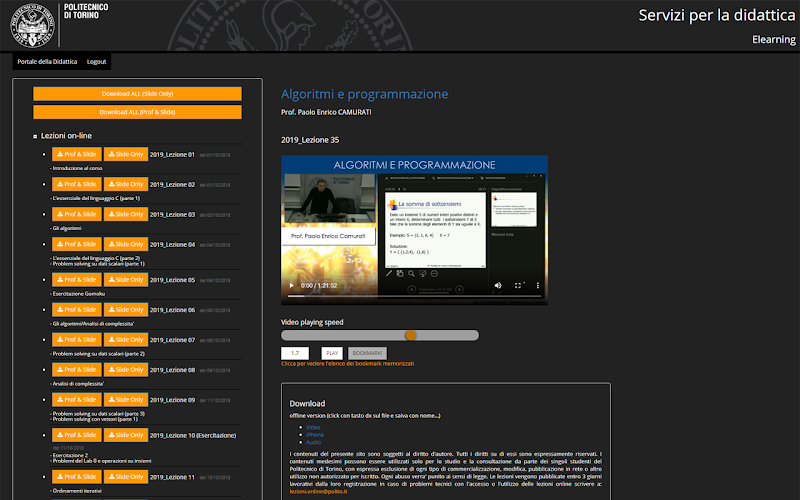The width and height of the screenshot is (800, 500).
Task: Select Logout in the navigation bar
Action: (x=96, y=61)
